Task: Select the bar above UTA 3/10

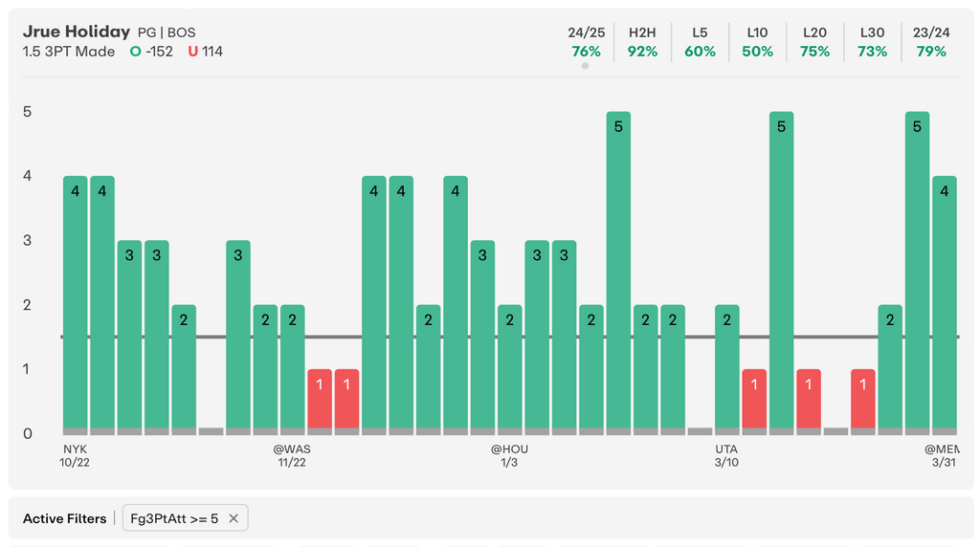Action: pos(727,369)
